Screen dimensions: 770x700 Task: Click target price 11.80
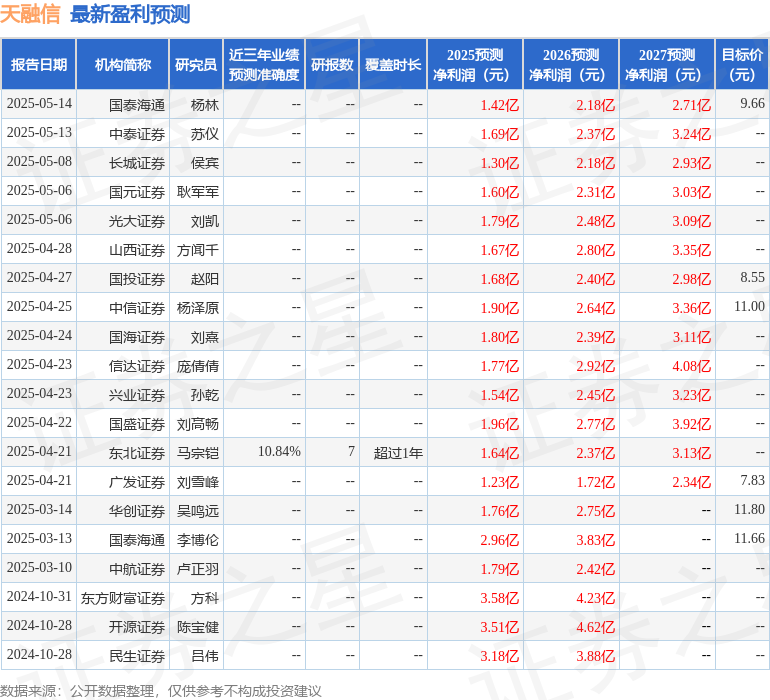[749, 509]
